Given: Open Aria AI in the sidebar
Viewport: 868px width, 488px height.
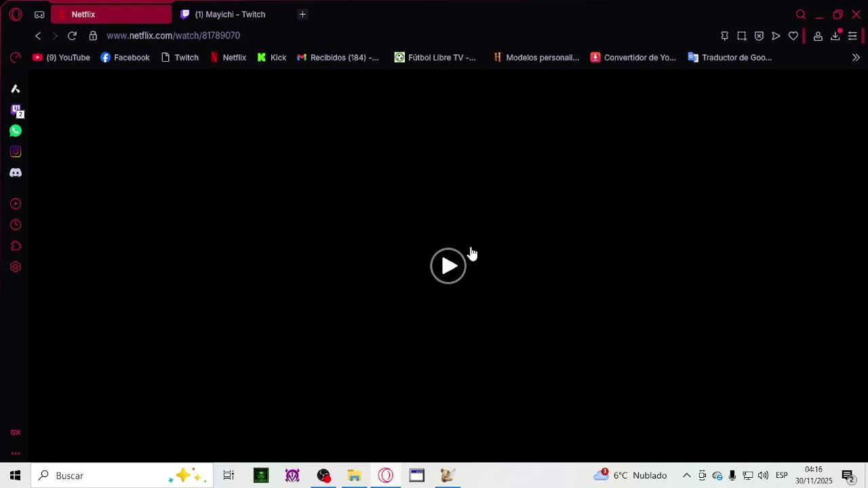Looking at the screenshot, I should tap(16, 89).
